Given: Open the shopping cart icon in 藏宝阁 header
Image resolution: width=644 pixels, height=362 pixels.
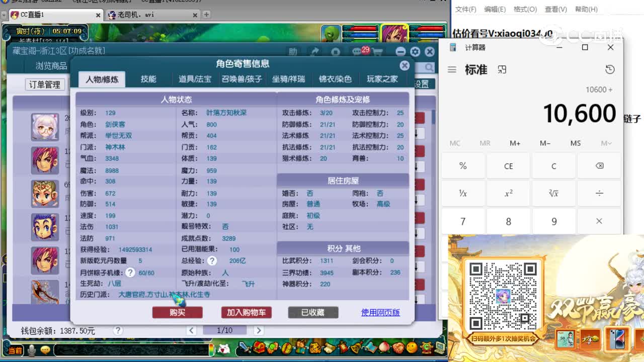Looking at the screenshot, I should [378, 52].
